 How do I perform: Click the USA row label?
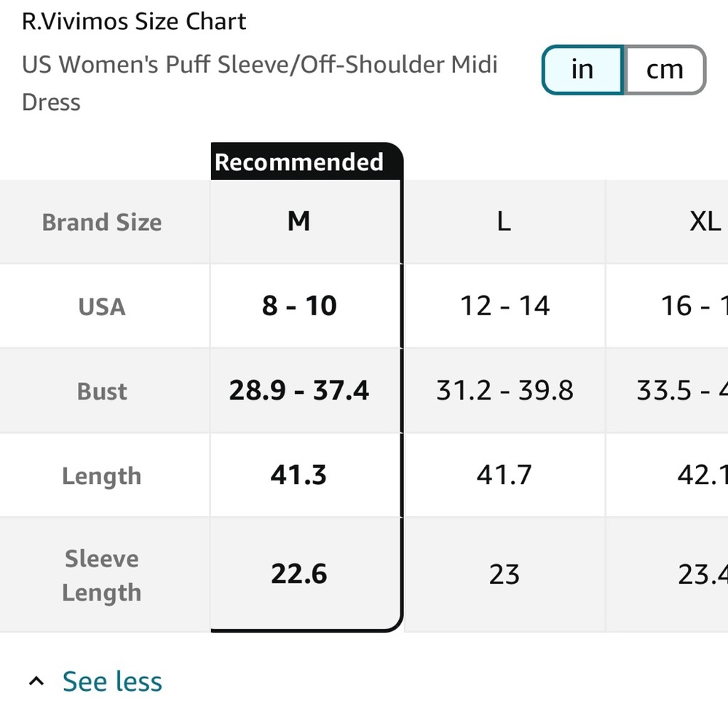coord(102,306)
